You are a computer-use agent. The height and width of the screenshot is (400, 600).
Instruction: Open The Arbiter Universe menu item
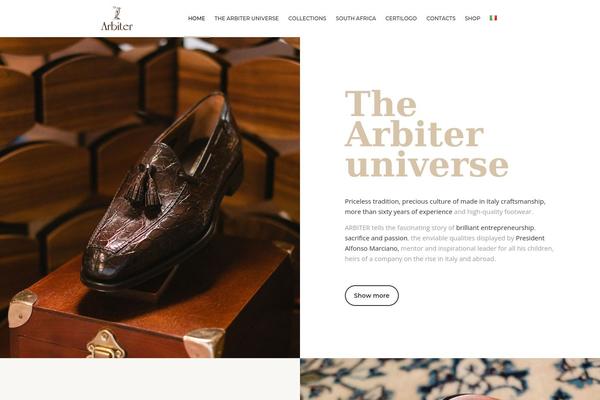click(x=246, y=18)
